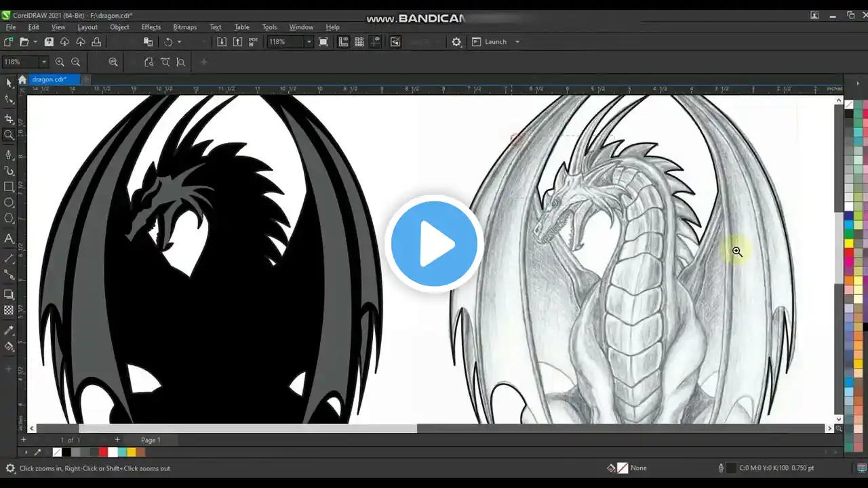Image resolution: width=868 pixels, height=488 pixels.
Task: Pick the red swatch in the document palette
Action: (x=104, y=452)
